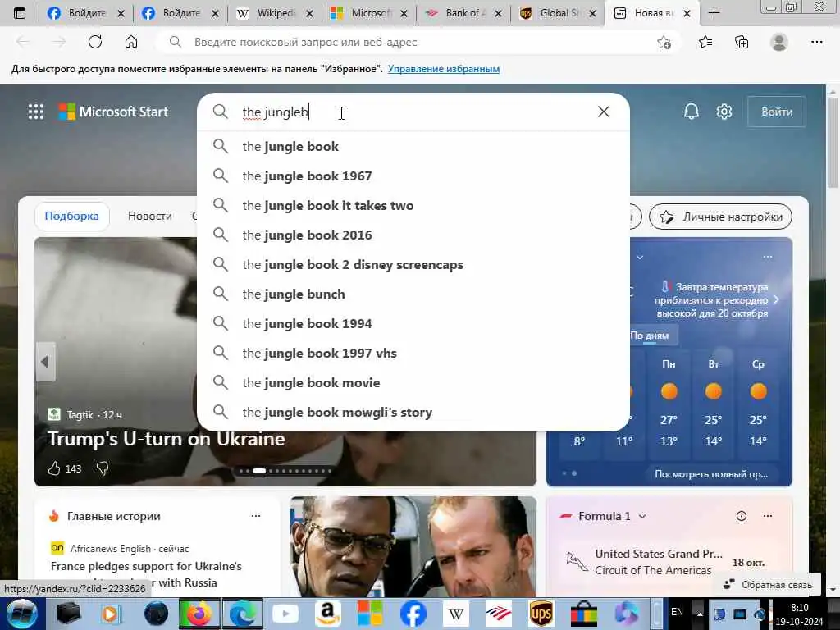
Task: Open notifications bell on Microsoft Start
Action: click(x=691, y=112)
